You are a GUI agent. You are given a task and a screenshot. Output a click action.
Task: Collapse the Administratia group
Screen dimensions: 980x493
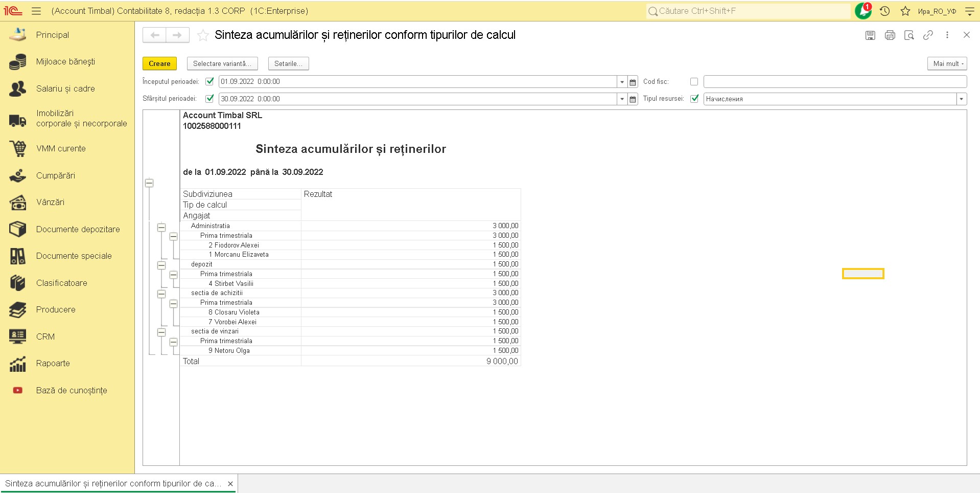click(x=161, y=227)
